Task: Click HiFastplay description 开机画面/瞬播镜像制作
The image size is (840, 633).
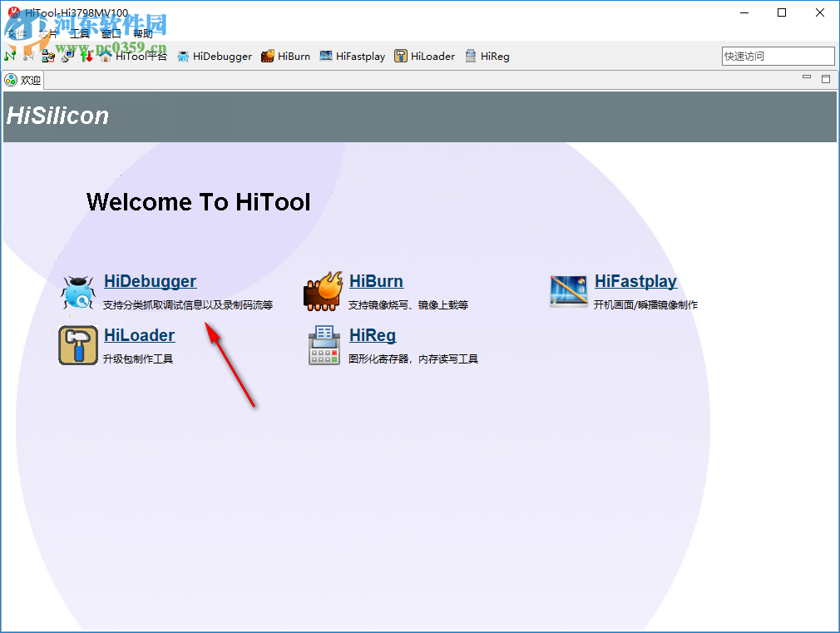Action: coord(645,305)
